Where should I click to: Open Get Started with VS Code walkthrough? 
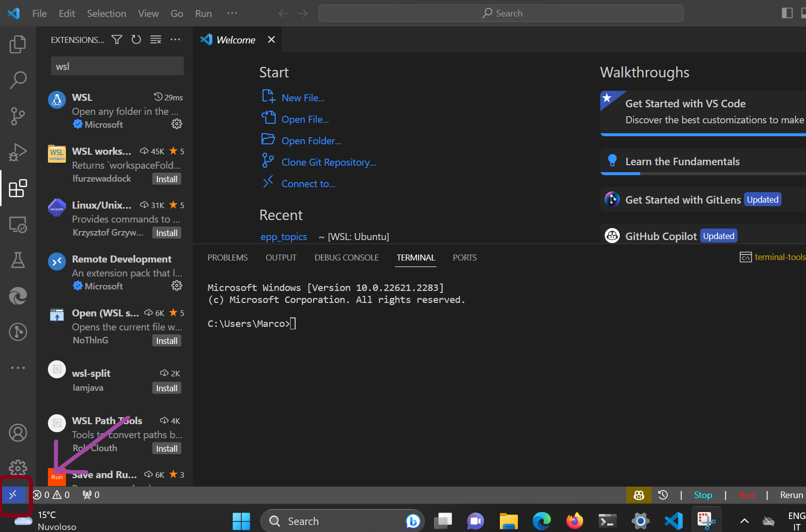703,113
